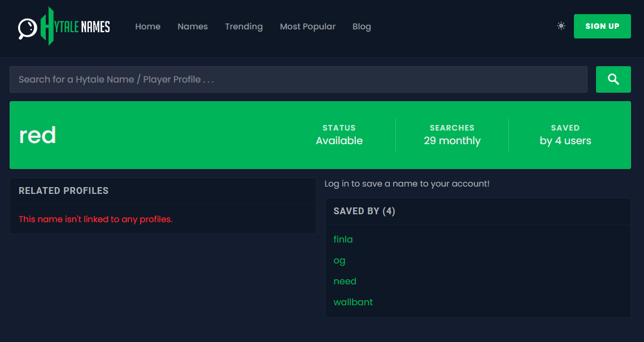Open the need user link

tap(345, 281)
